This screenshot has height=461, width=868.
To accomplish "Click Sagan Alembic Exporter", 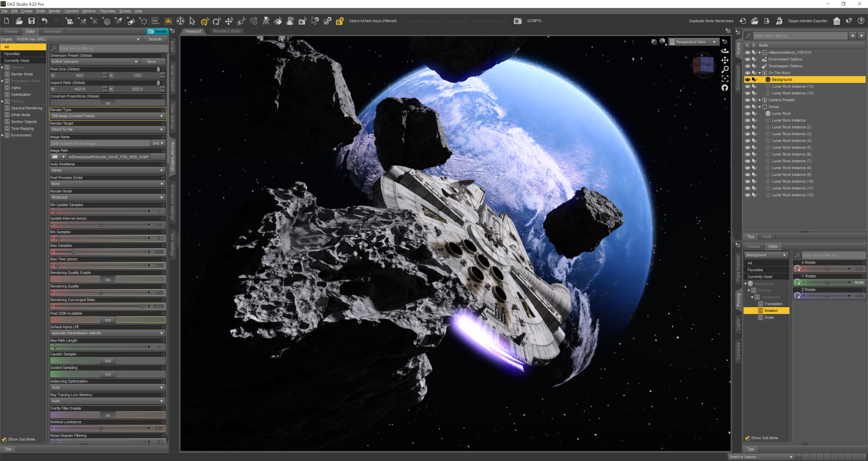I will 807,21.
